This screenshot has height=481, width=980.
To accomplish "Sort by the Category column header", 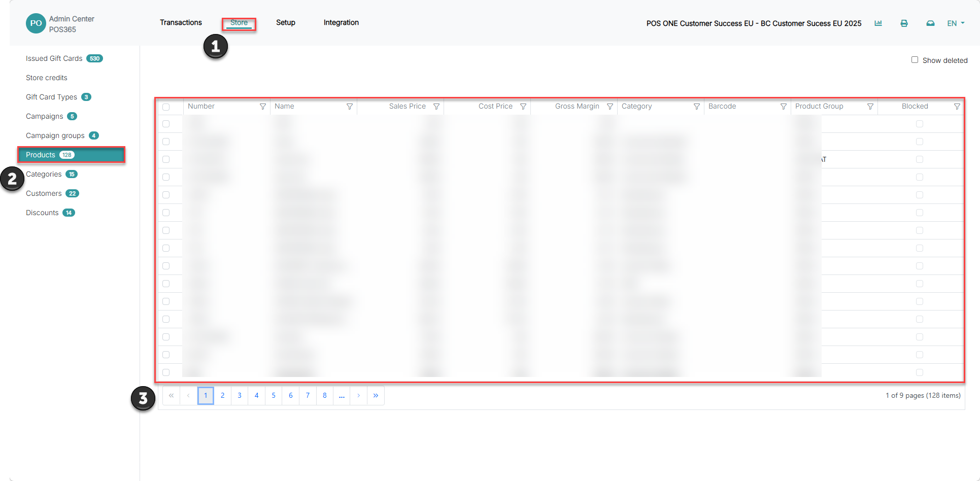I will coord(636,106).
